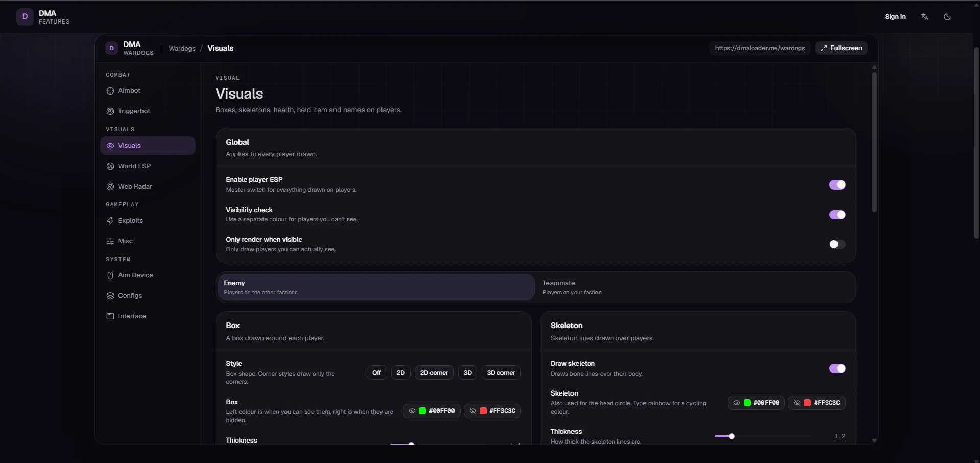Select the sidebar Visuals eye icon
Image resolution: width=980 pixels, height=463 pixels.
[110, 146]
